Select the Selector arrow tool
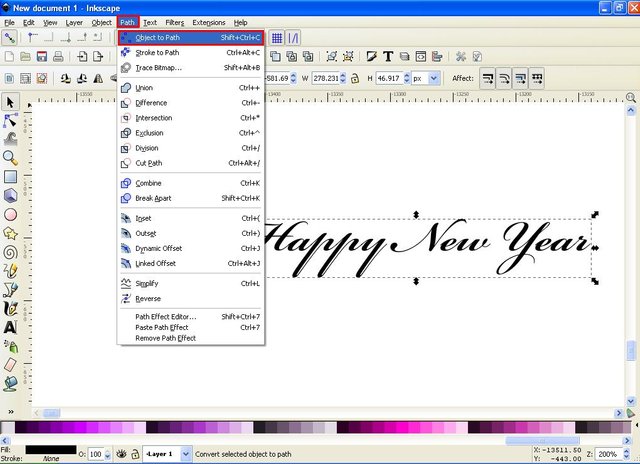This screenshot has height=464, width=640. click(10, 102)
